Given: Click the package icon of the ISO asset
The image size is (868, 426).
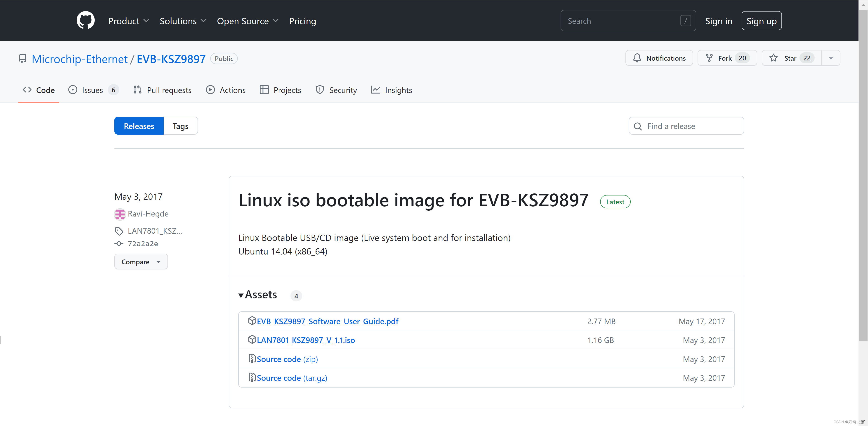Looking at the screenshot, I should (x=252, y=339).
